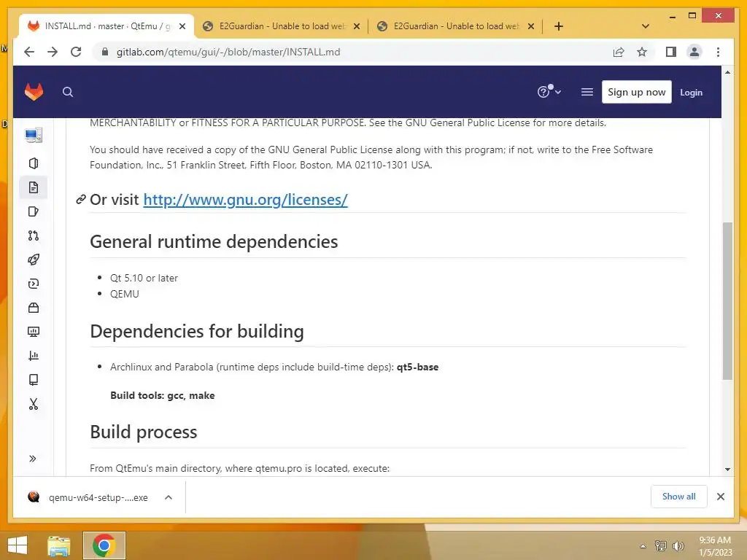Viewport: 747px width, 560px height.
Task: Click the Dependencies for building heading
Action: click(x=197, y=331)
